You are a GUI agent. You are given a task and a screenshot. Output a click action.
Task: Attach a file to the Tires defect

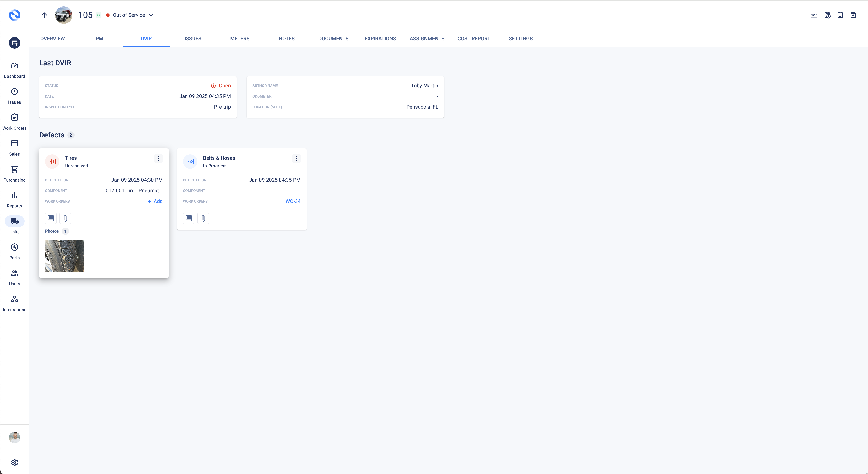point(65,218)
